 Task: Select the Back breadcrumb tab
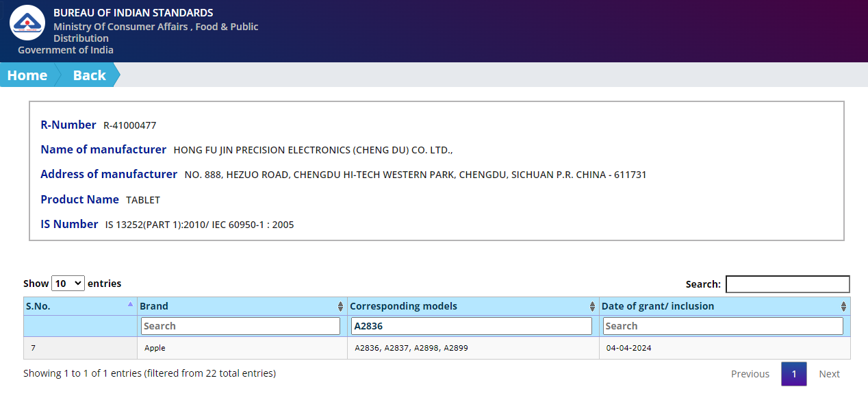(89, 75)
